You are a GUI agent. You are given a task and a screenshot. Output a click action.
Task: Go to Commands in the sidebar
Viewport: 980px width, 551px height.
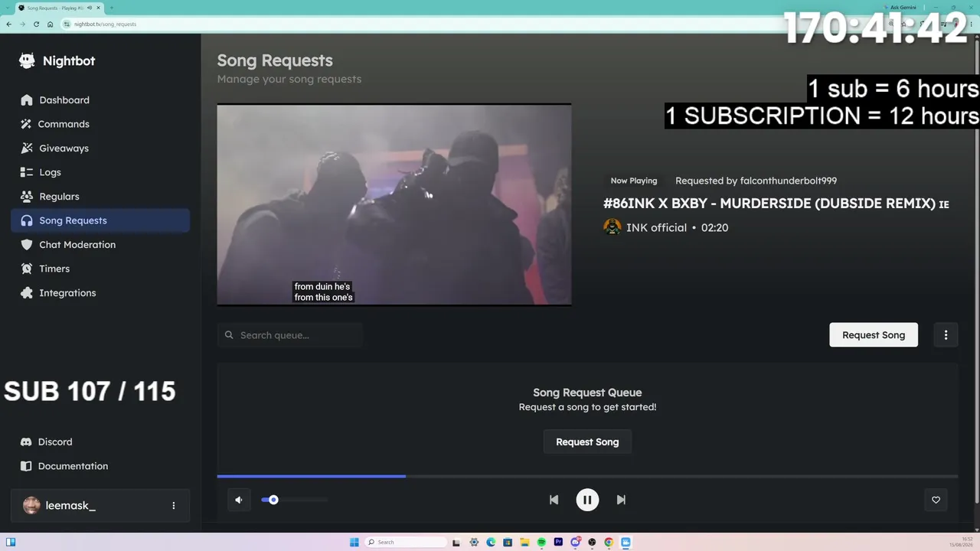coord(100,124)
